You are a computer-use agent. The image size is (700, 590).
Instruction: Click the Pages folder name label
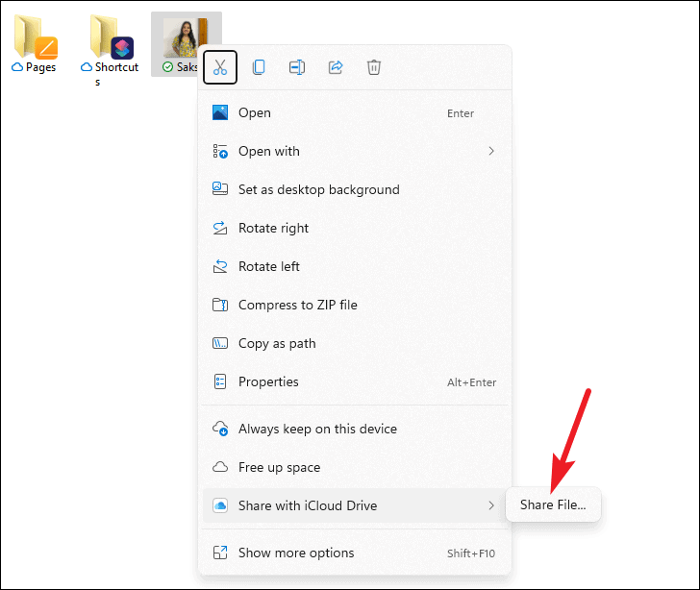click(40, 67)
